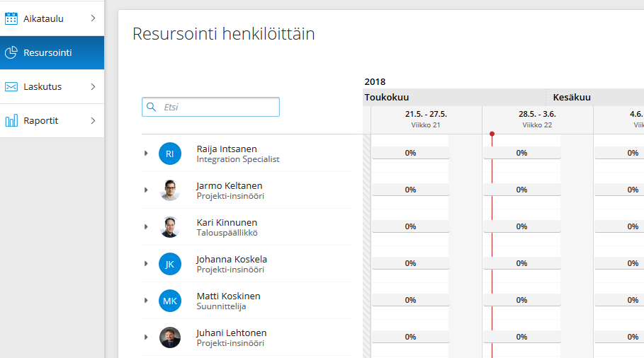Open the Aikataulu submenu chevron
Viewport: 644px width, 358px height.
tap(94, 18)
